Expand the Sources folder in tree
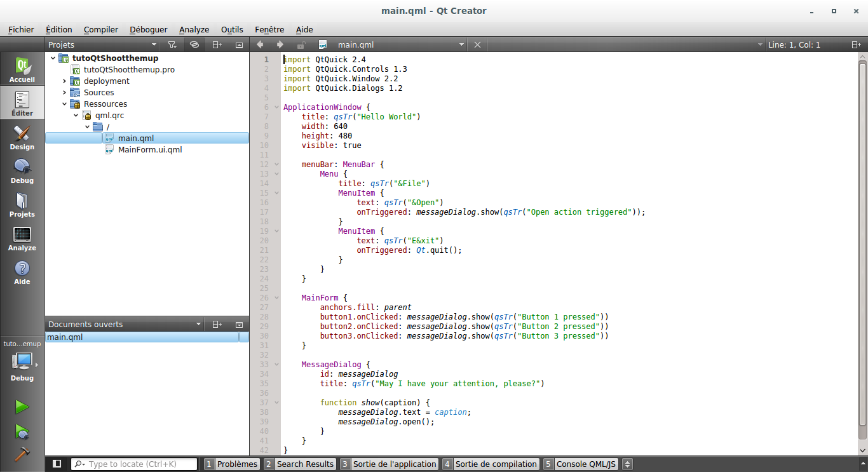This screenshot has height=472, width=868. click(64, 93)
